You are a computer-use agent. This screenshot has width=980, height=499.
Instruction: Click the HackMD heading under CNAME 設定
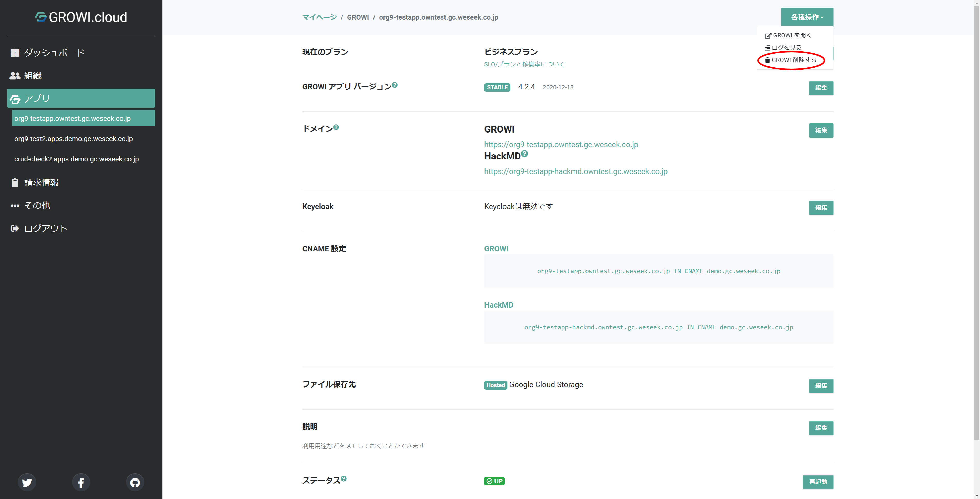point(498,305)
